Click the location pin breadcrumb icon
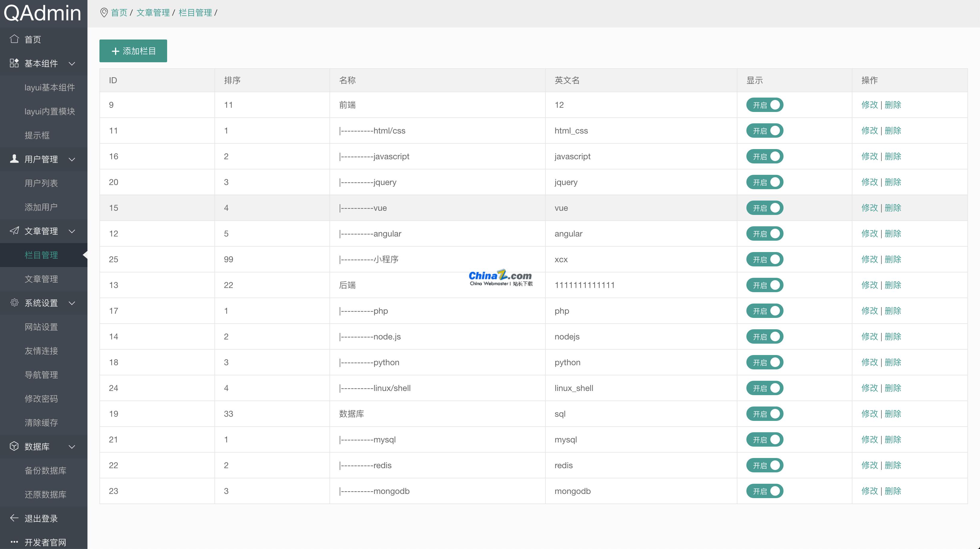The image size is (980, 549). point(103,13)
